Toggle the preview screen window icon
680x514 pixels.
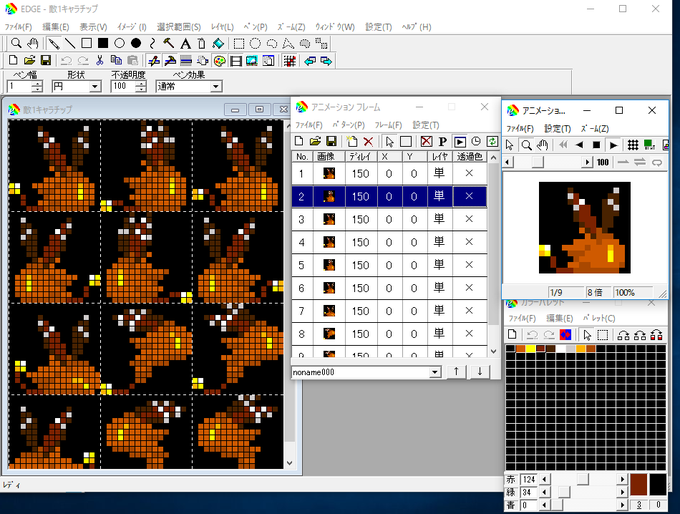(252, 61)
